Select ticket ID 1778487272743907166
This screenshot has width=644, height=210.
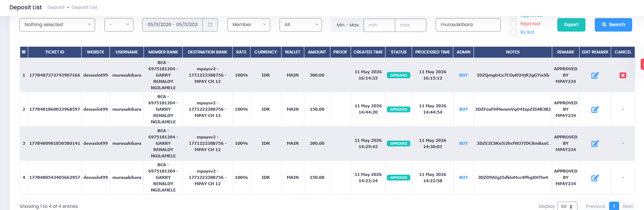coord(55,75)
